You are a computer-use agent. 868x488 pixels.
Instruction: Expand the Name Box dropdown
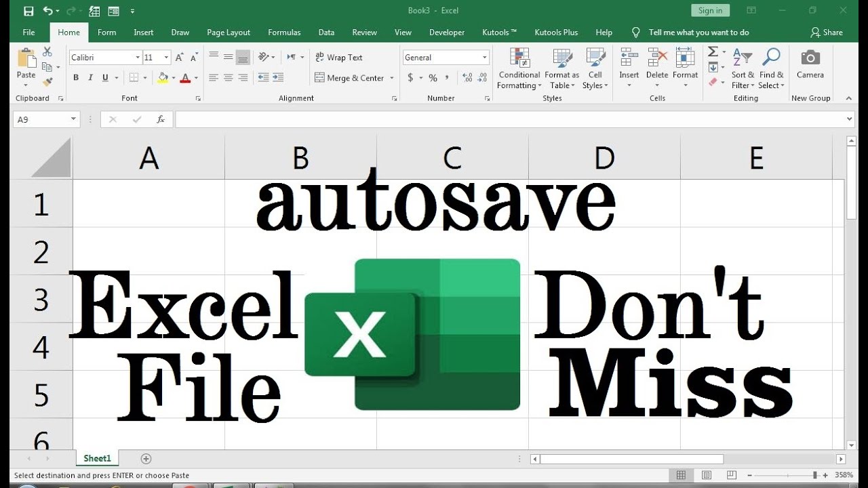[x=73, y=119]
